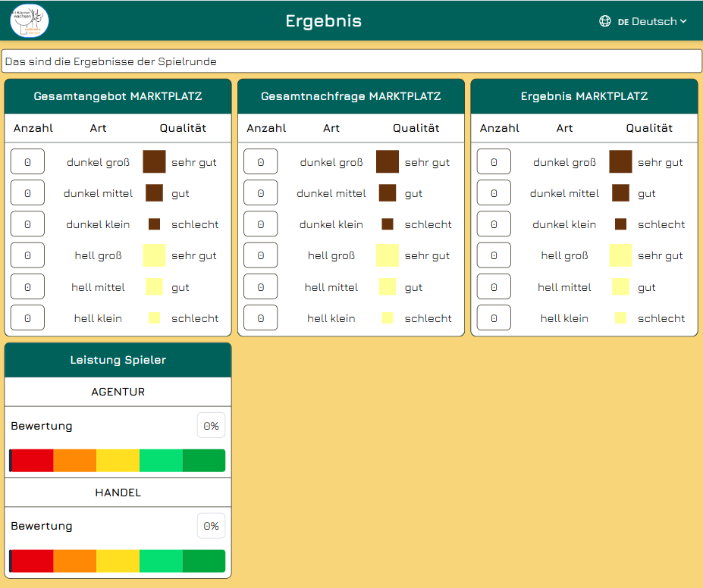Click Gesamtnachfrage dunkel groß label

click(x=331, y=162)
